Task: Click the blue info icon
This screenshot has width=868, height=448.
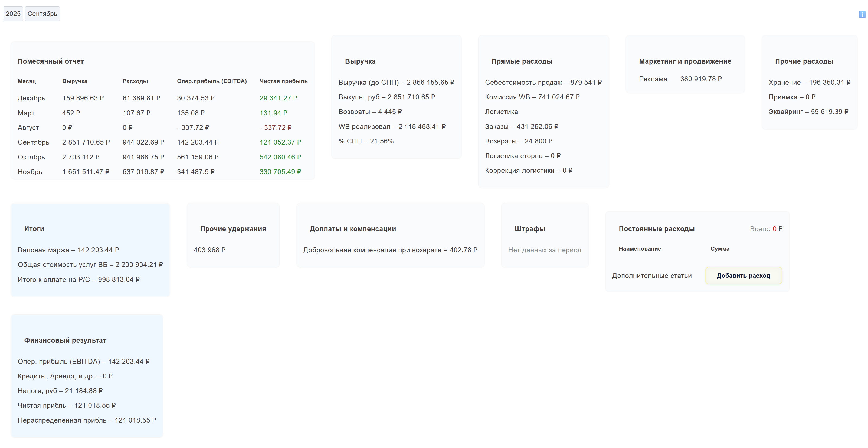Action: [862, 14]
